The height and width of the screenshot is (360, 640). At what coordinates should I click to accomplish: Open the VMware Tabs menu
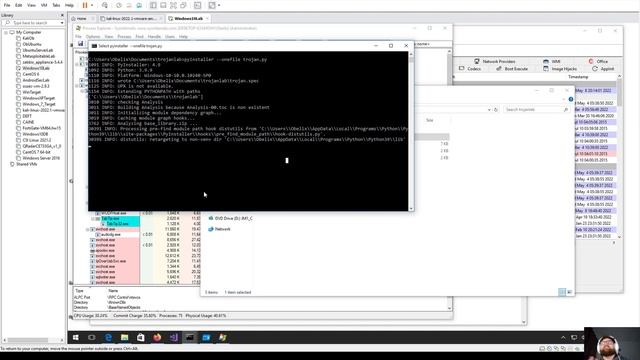[x=56, y=5]
